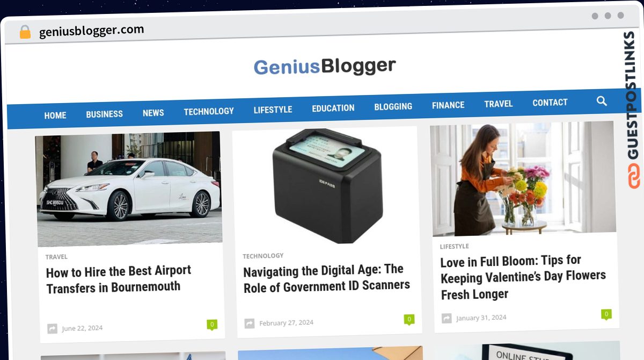Click the GuestPostLinks chain logo icon

pyautogui.click(x=634, y=176)
